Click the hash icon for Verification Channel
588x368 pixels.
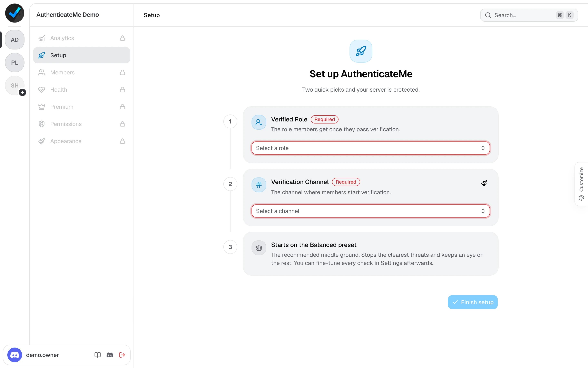pyautogui.click(x=259, y=185)
